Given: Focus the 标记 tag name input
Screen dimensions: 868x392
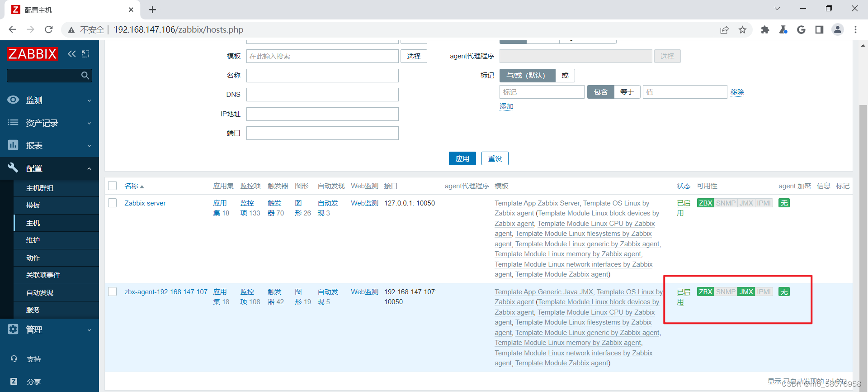Looking at the screenshot, I should (542, 92).
